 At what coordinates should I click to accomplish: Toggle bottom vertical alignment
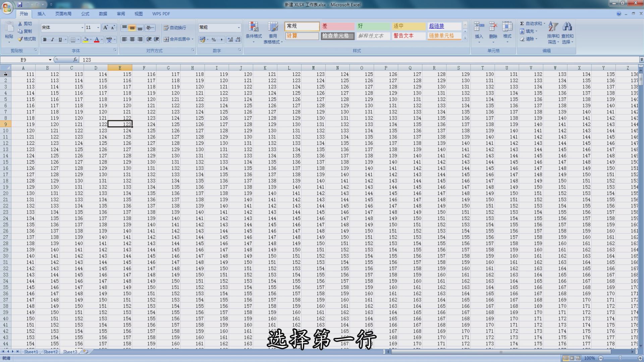[140, 27]
